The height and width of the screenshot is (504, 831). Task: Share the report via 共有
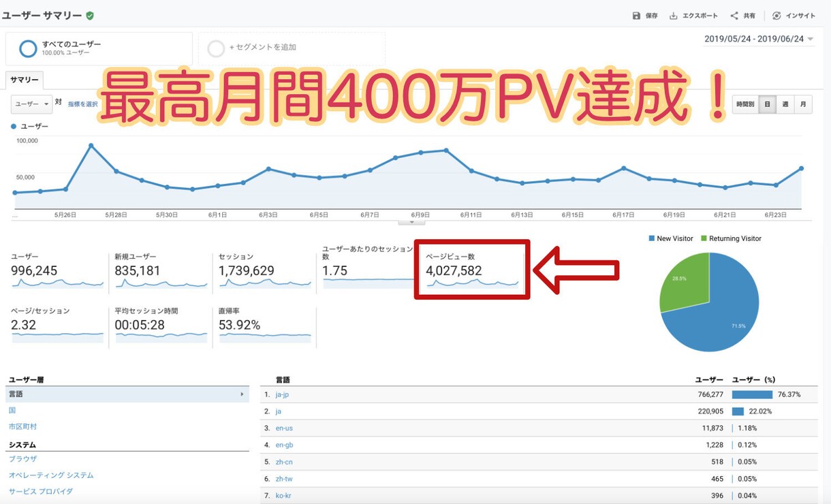[x=742, y=16]
